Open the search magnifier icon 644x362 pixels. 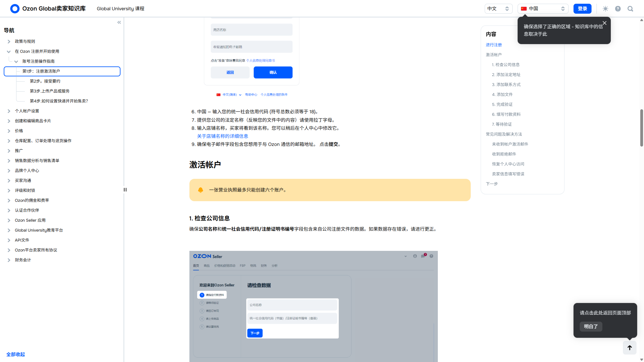(630, 9)
